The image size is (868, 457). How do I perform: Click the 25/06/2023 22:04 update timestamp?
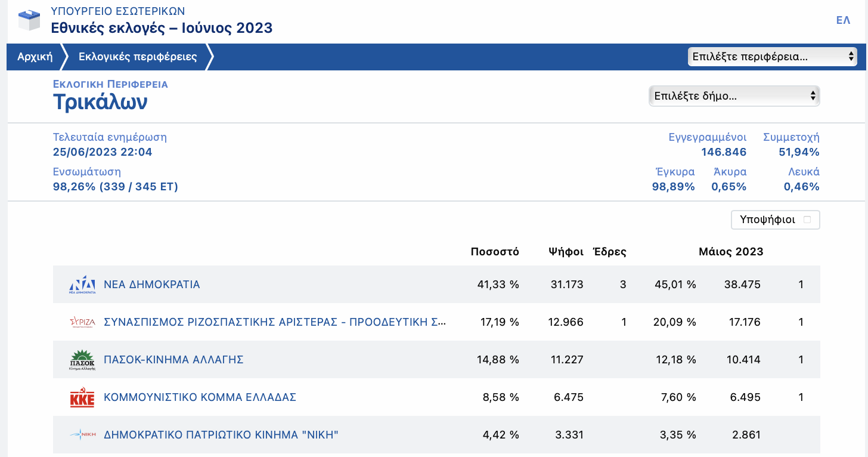click(103, 152)
